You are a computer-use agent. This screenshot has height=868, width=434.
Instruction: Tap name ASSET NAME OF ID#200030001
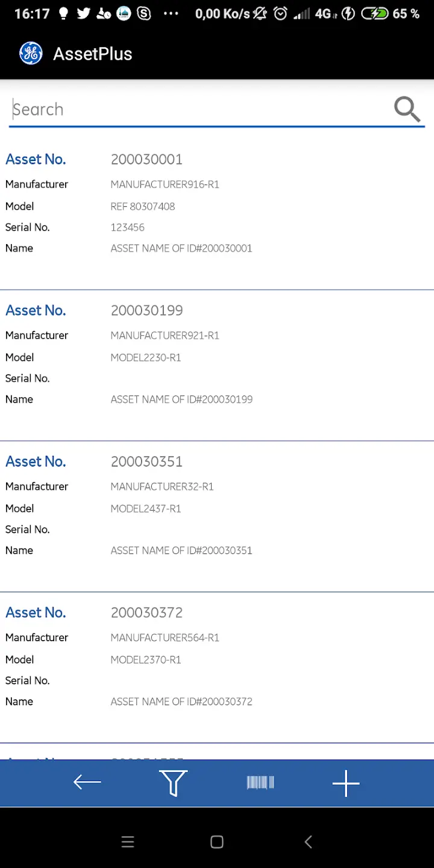pos(181,248)
